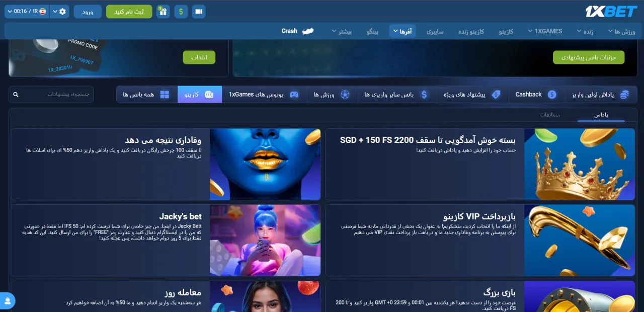This screenshot has height=312, width=644.
Task: Expand the بیشتر (More) menu
Action: 342,32
